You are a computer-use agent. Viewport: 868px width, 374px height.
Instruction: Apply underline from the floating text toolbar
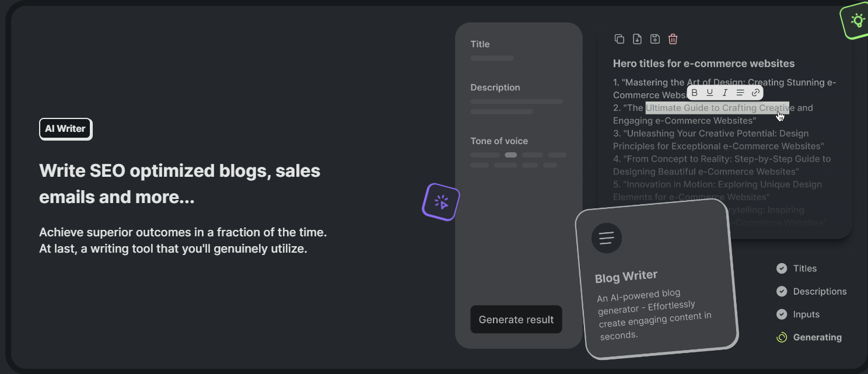tap(709, 93)
